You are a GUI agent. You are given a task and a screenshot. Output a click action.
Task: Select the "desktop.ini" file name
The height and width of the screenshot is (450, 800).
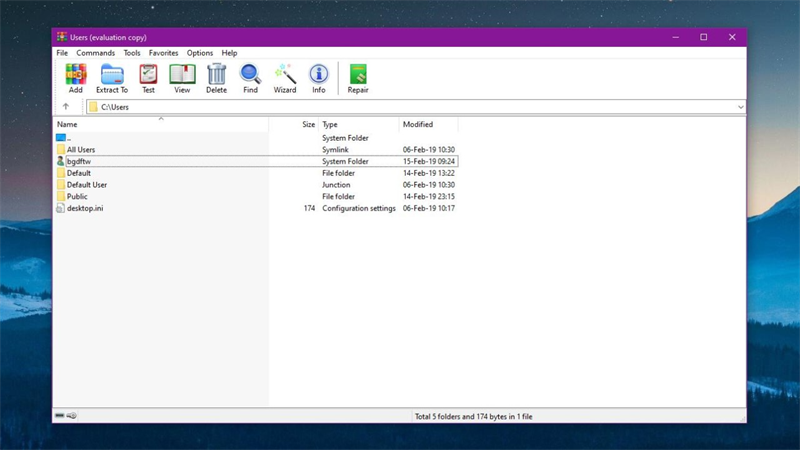(85, 208)
